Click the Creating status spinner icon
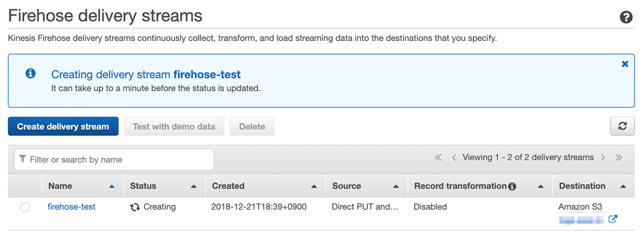Screen dimensions: 644x231 135,207
